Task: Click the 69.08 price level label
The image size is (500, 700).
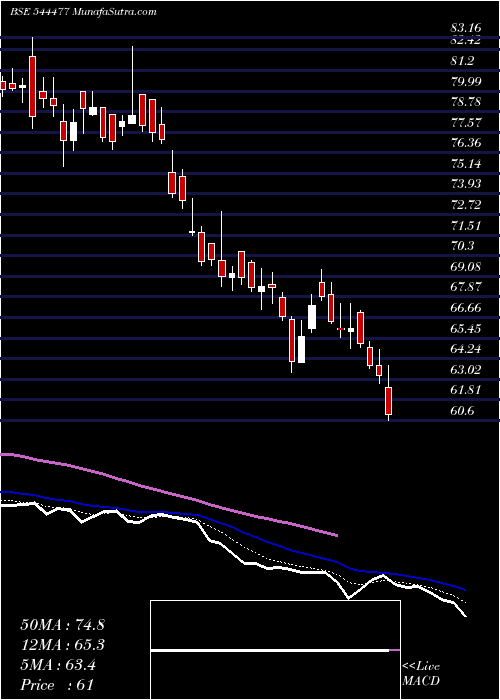Action: (466, 267)
